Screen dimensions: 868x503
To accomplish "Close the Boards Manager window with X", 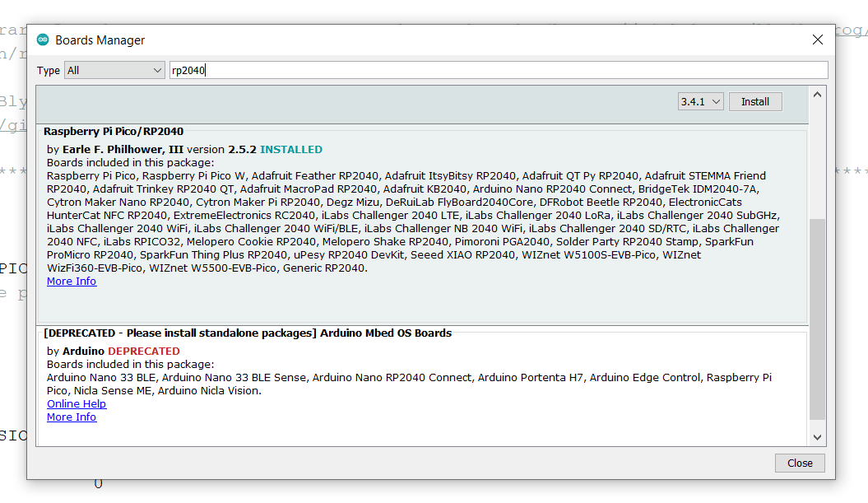I will (x=818, y=40).
